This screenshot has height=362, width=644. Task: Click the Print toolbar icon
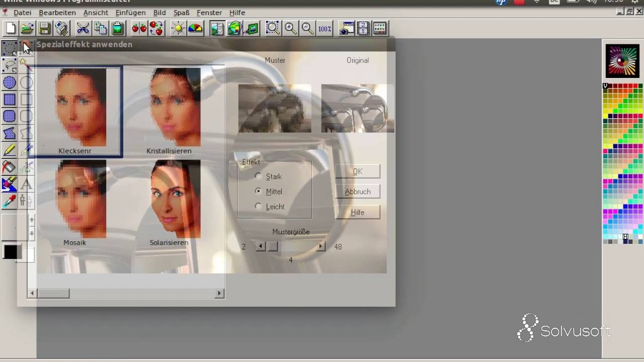tap(61, 28)
